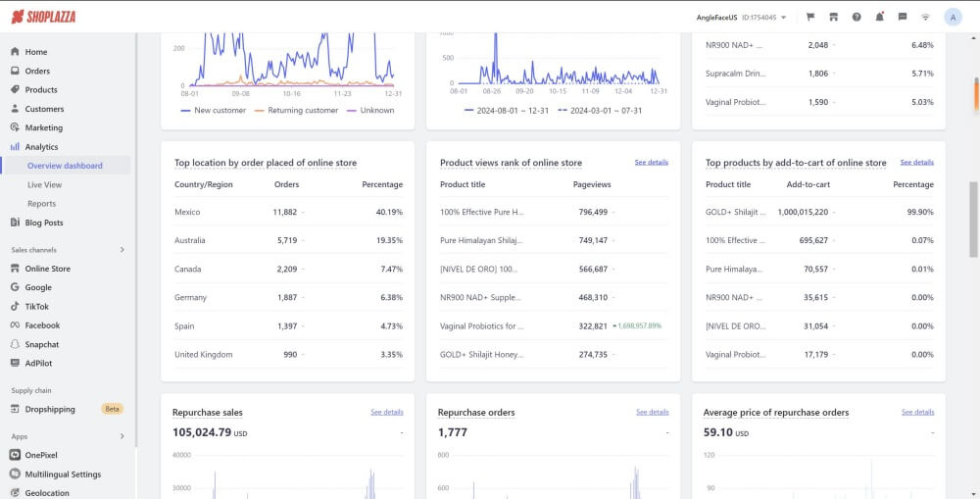Expand the Apps section arrow
Image resolution: width=980 pixels, height=499 pixels.
(x=122, y=436)
